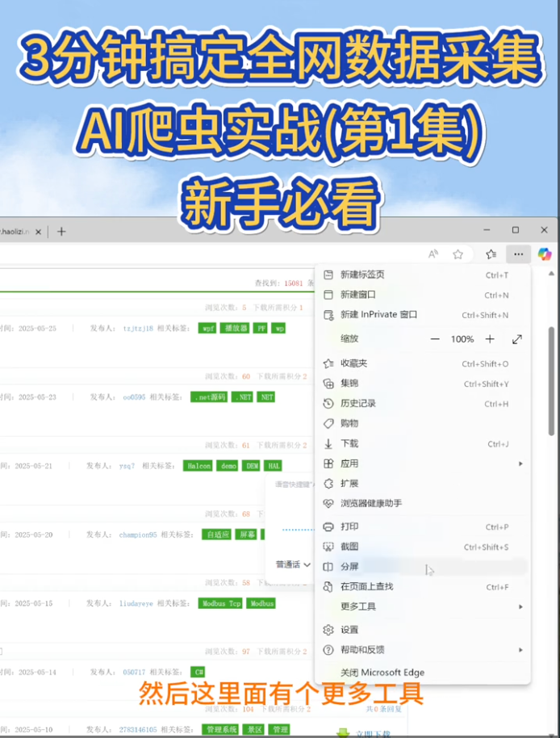
Task: Open 浏览器健康助手 entry
Action: [x=422, y=504]
